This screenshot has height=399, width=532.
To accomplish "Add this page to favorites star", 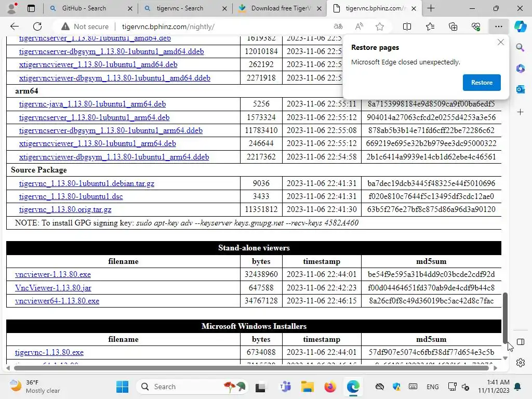I will pyautogui.click(x=380, y=26).
